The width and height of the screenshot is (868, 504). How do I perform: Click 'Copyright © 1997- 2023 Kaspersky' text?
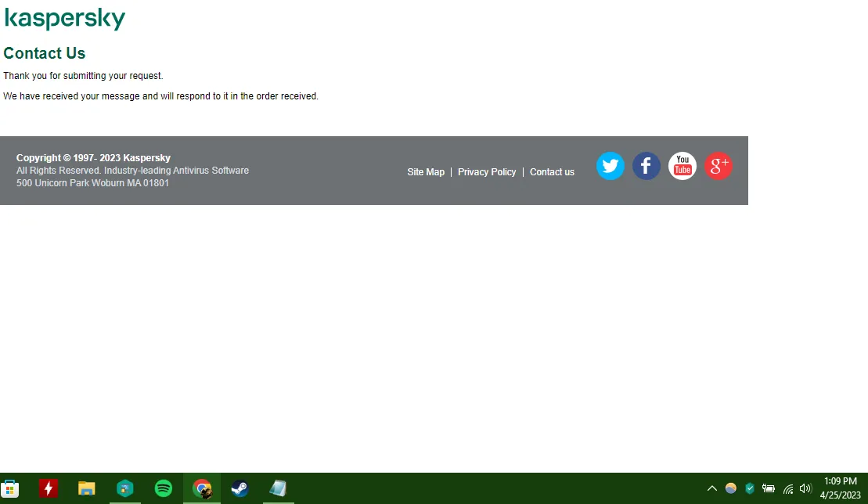pyautogui.click(x=93, y=157)
